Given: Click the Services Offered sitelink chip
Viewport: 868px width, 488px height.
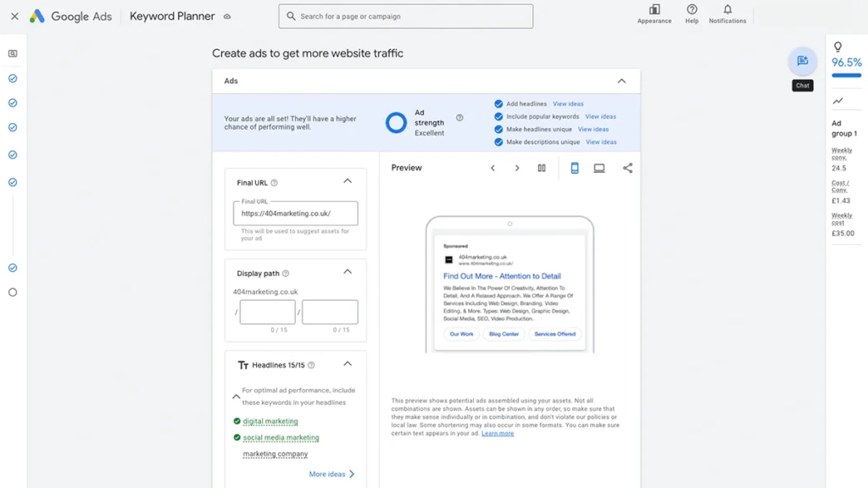Looking at the screenshot, I should pos(554,334).
